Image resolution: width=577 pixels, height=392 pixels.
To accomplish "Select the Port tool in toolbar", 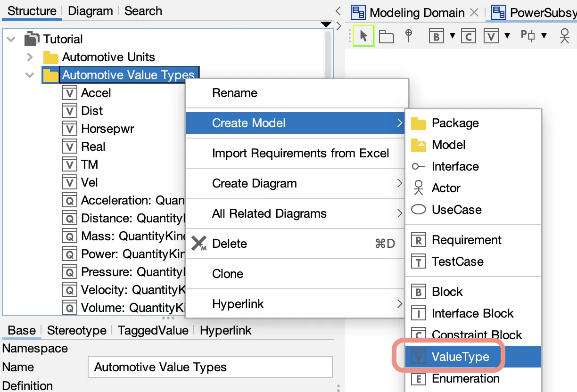I will (528, 35).
